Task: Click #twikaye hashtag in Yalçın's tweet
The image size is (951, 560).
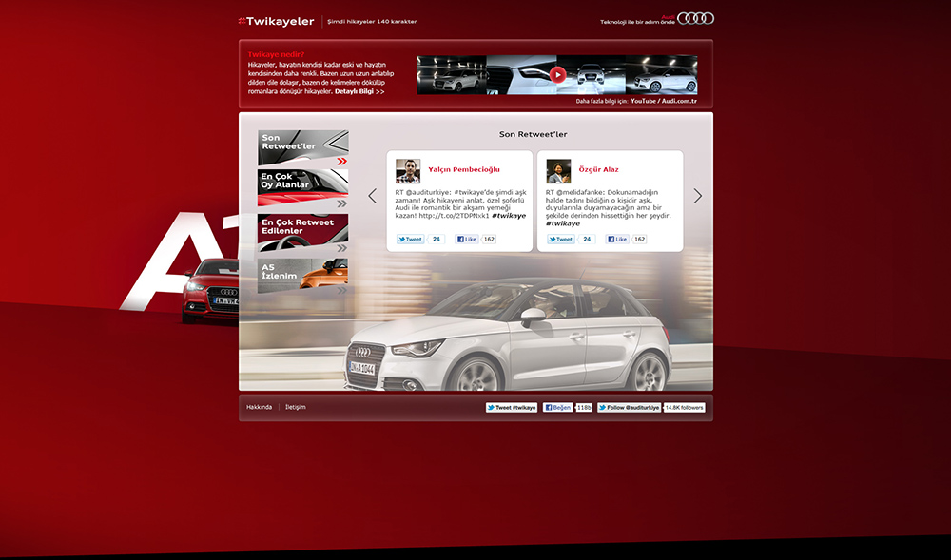Action: (509, 216)
